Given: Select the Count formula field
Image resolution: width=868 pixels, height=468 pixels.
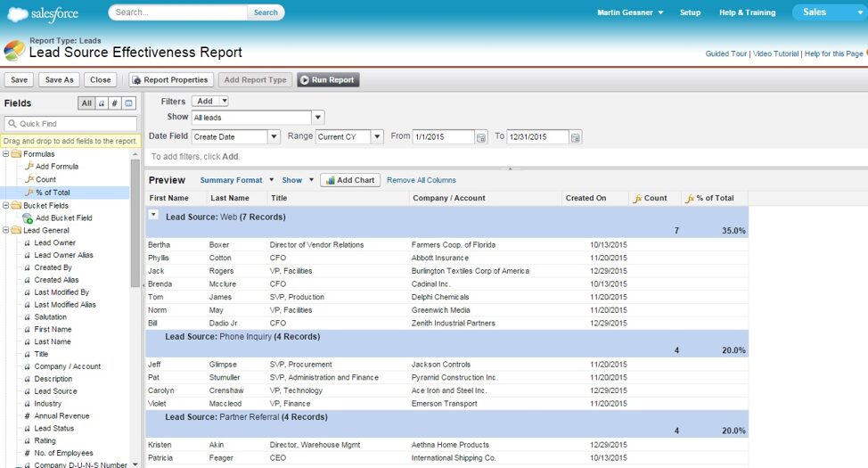Looking at the screenshot, I should (46, 179).
